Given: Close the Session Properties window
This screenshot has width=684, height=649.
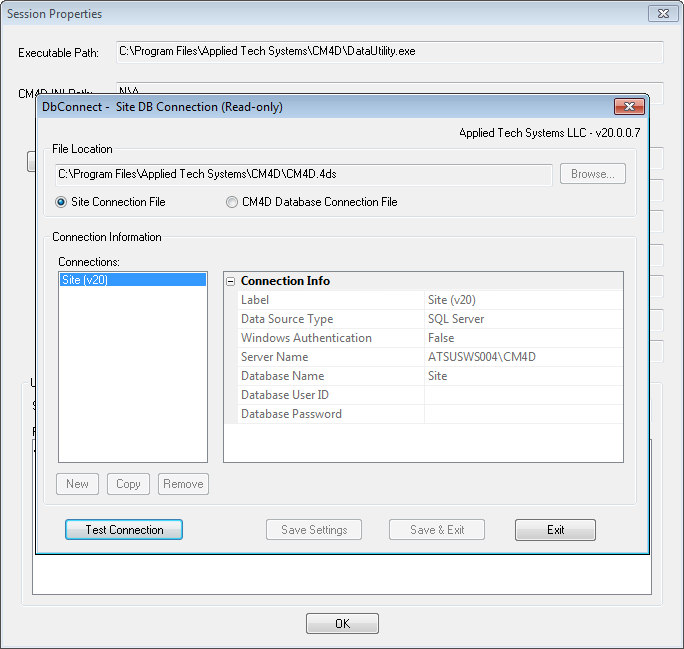Looking at the screenshot, I should [x=660, y=14].
